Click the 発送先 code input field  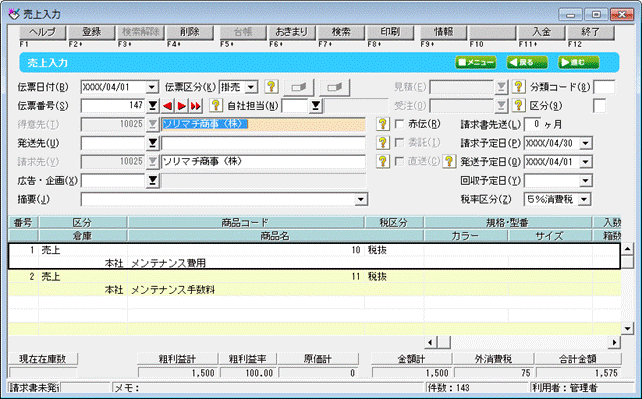[x=113, y=143]
